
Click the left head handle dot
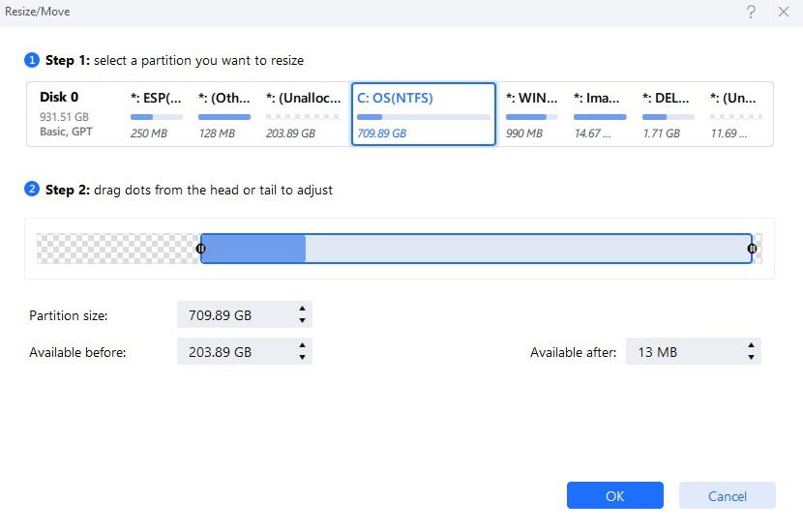click(201, 249)
